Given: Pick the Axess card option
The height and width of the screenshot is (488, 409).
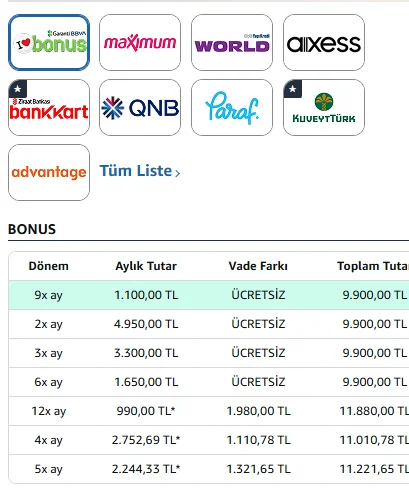Looking at the screenshot, I should [324, 42].
